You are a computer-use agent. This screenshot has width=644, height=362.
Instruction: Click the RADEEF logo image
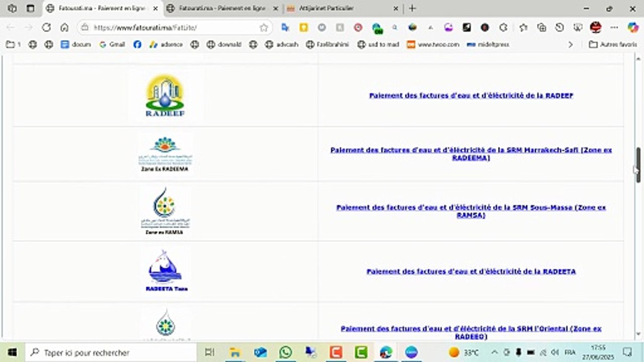[x=165, y=96]
